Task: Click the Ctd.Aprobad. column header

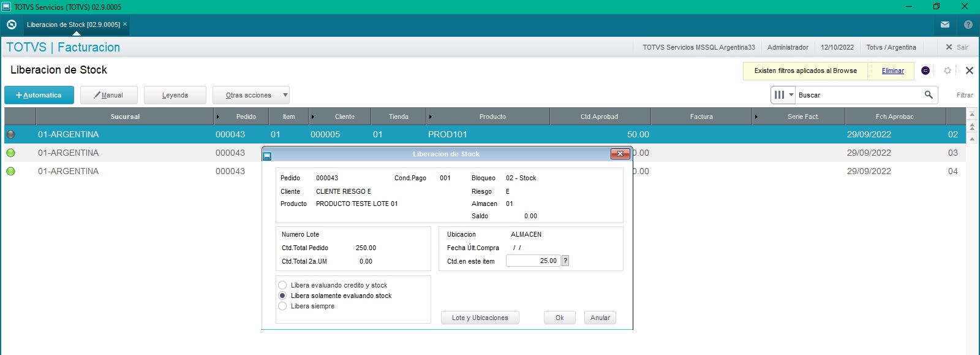Action: [x=600, y=116]
